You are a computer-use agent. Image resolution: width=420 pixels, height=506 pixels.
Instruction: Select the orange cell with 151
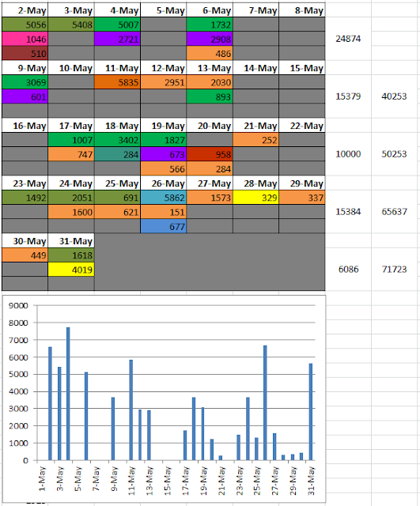tap(164, 212)
